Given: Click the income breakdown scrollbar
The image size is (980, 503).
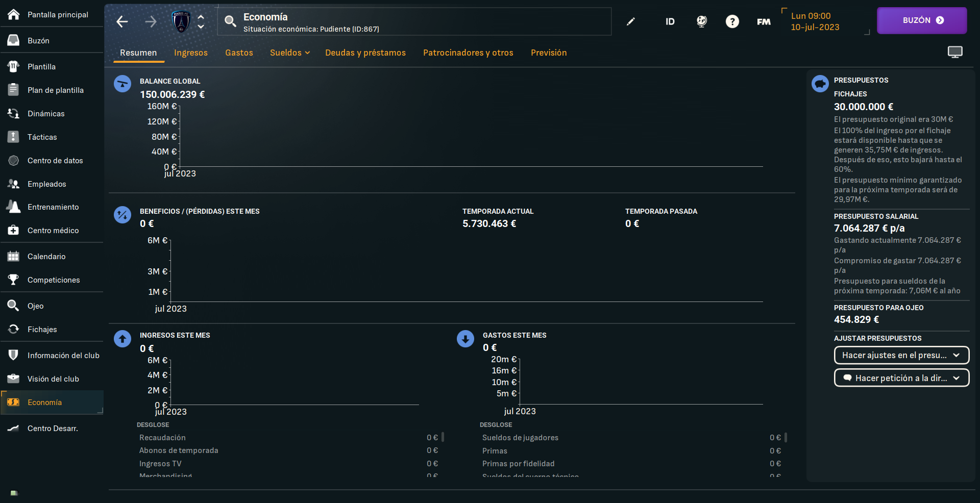Looking at the screenshot, I should (443, 437).
